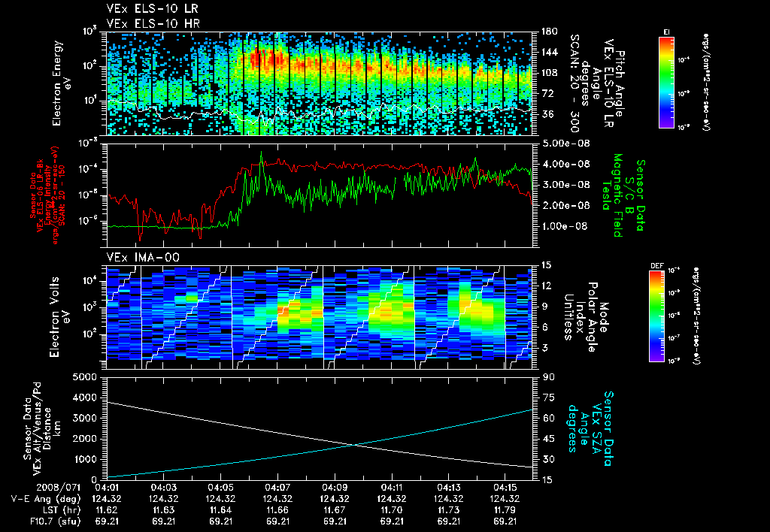Viewport: 770px width, 532px height.
Task: Click LST value '11.62'
Action: click(107, 510)
